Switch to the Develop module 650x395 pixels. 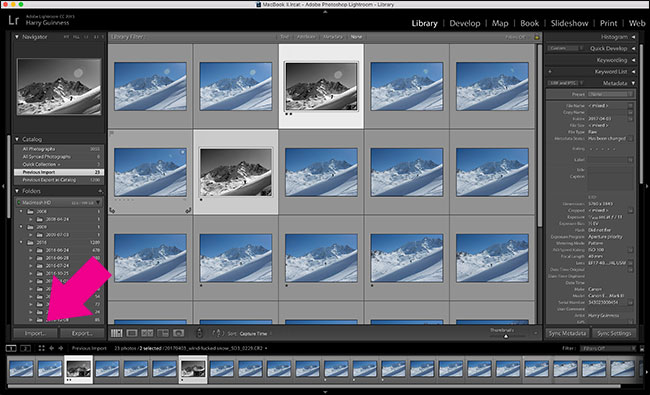tap(465, 23)
